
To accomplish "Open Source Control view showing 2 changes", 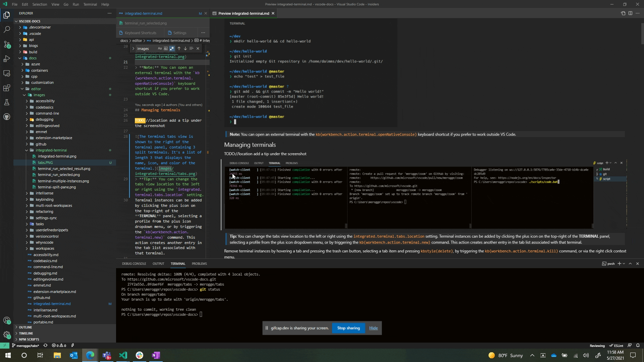I will tap(7, 44).
